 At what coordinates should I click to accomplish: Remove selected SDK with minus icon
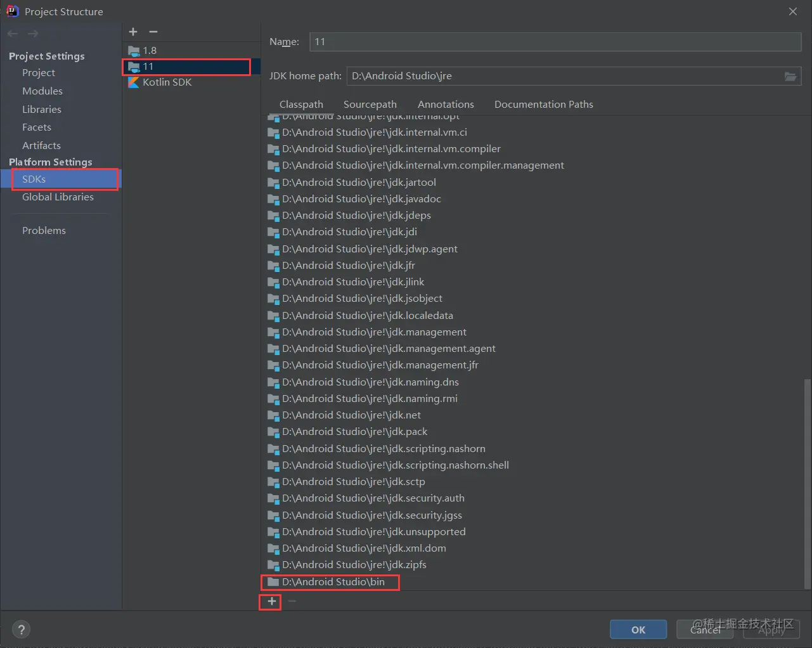153,32
